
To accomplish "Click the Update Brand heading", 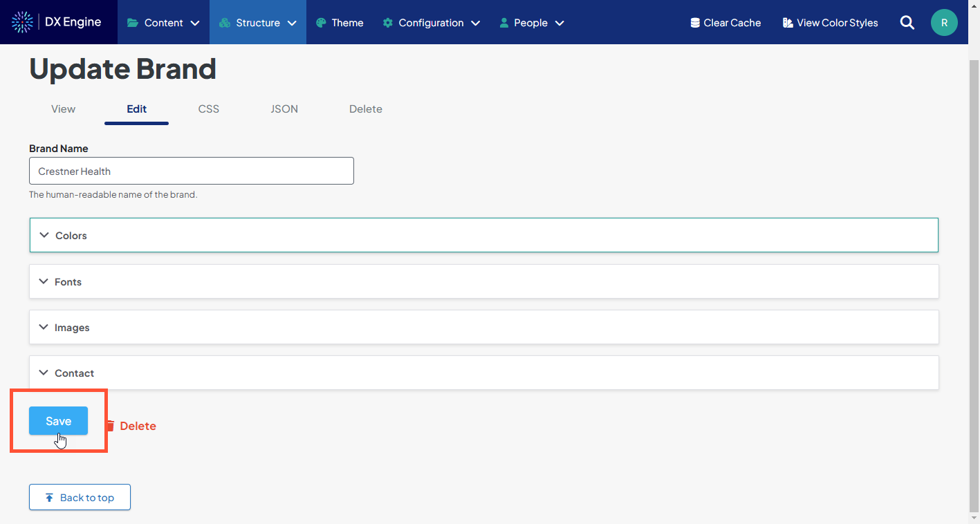I will [x=122, y=69].
